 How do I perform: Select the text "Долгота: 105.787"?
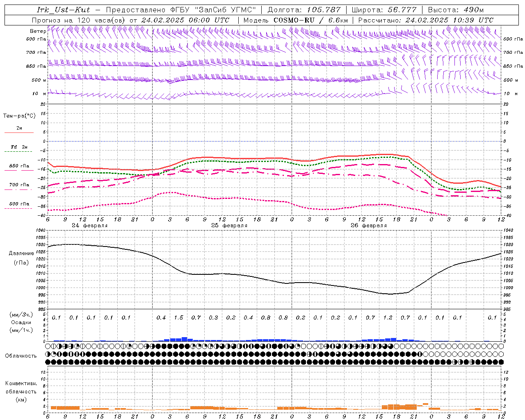304,10
